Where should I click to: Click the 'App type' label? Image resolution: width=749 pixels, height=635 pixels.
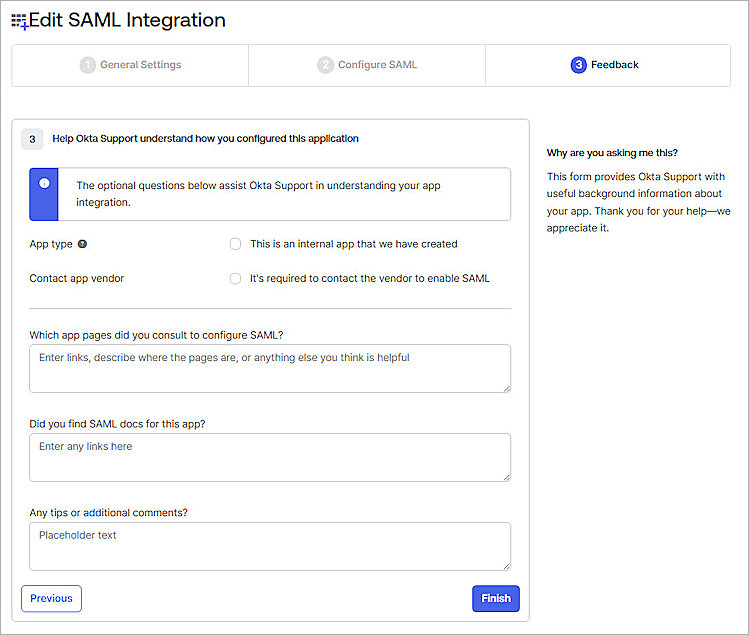coord(51,244)
